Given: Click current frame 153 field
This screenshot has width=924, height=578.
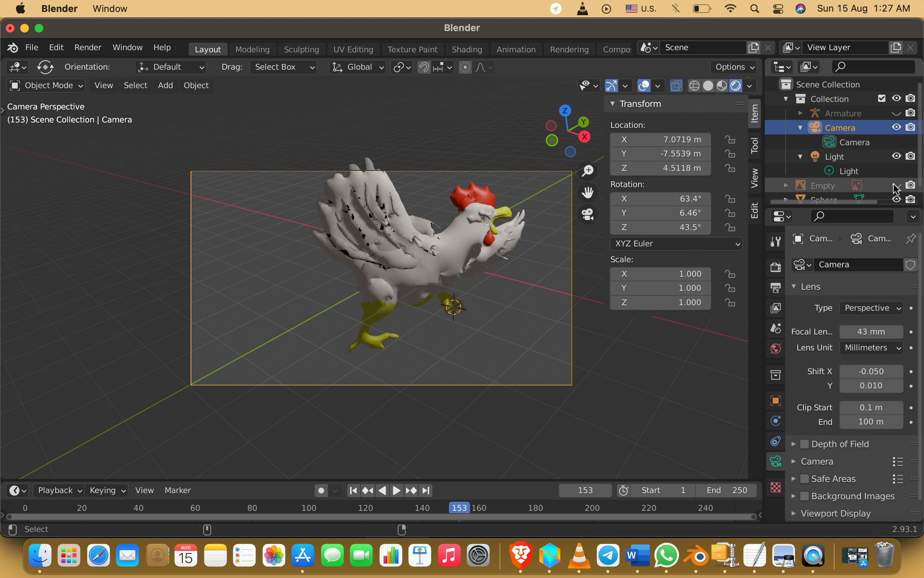Looking at the screenshot, I should point(585,491).
